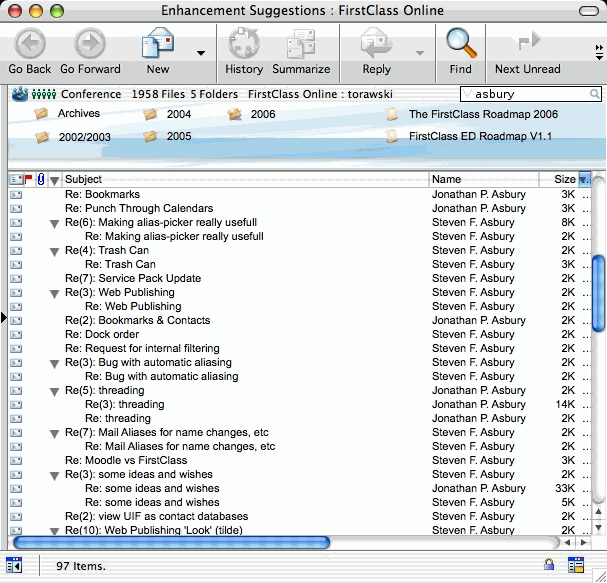The width and height of the screenshot is (607, 583).
Task: Click the Go Back toolbar icon
Action: click(x=30, y=44)
